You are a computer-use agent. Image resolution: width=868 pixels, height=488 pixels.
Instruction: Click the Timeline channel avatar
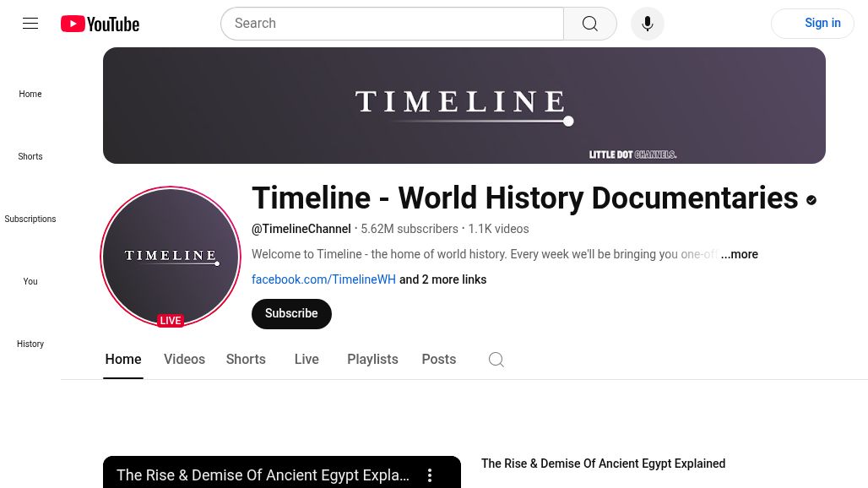(x=171, y=256)
